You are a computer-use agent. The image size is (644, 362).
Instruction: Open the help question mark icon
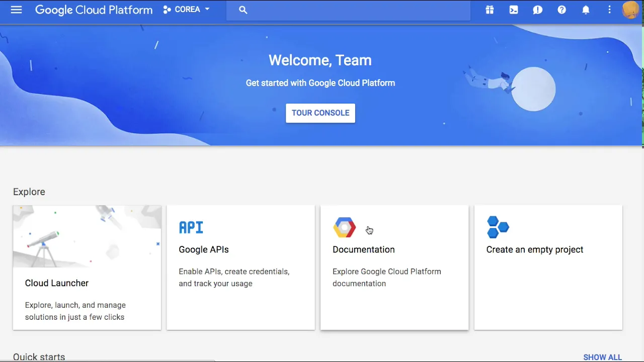[562, 10]
